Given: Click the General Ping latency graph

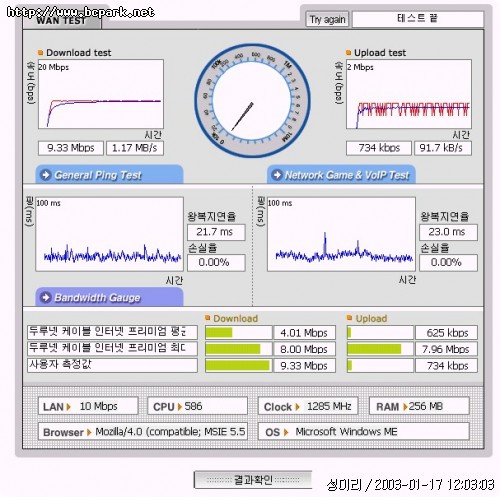Looking at the screenshot, I should (x=109, y=234).
